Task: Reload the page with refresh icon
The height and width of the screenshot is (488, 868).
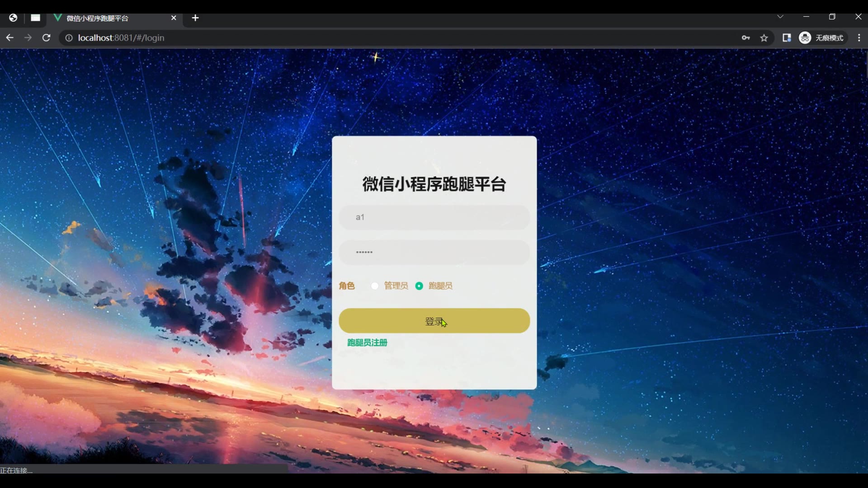Action: coord(46,38)
